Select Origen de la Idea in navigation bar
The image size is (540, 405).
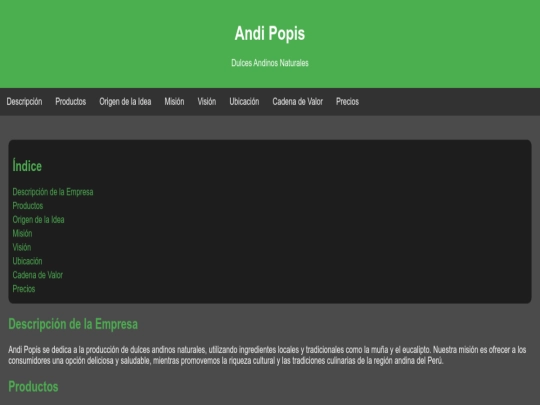pyautogui.click(x=125, y=102)
